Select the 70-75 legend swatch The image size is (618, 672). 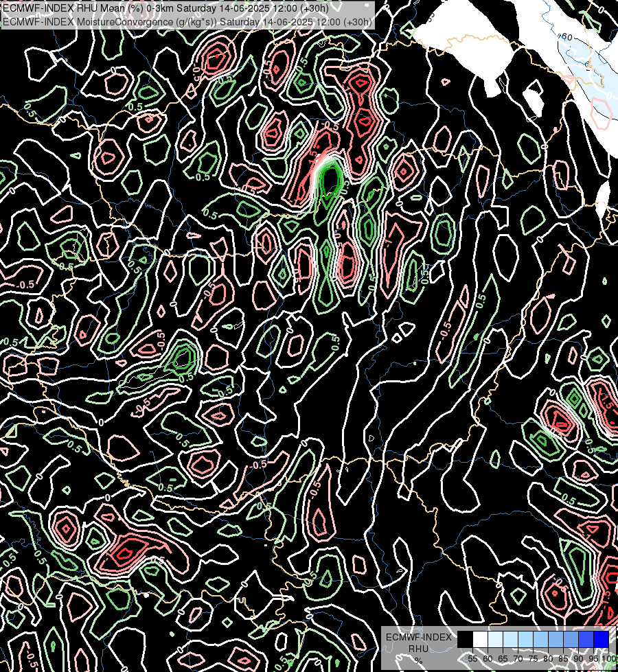525,640
